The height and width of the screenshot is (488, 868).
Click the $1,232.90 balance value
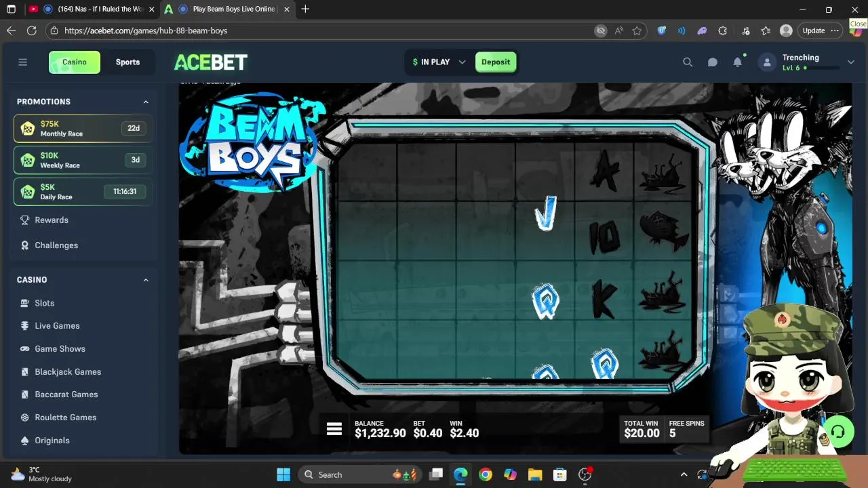coord(380,433)
